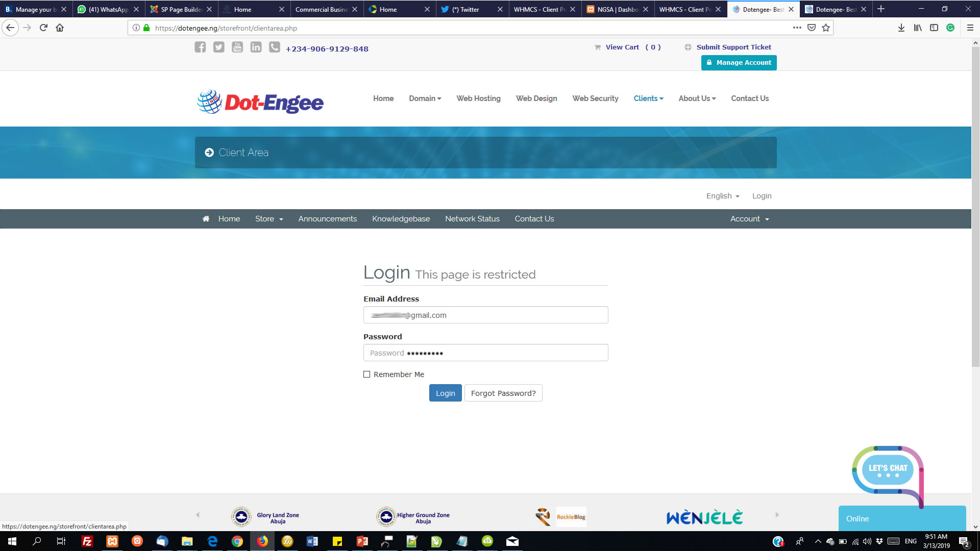The width and height of the screenshot is (980, 551).
Task: Select the Knowledgebase menu item
Action: 401,219
